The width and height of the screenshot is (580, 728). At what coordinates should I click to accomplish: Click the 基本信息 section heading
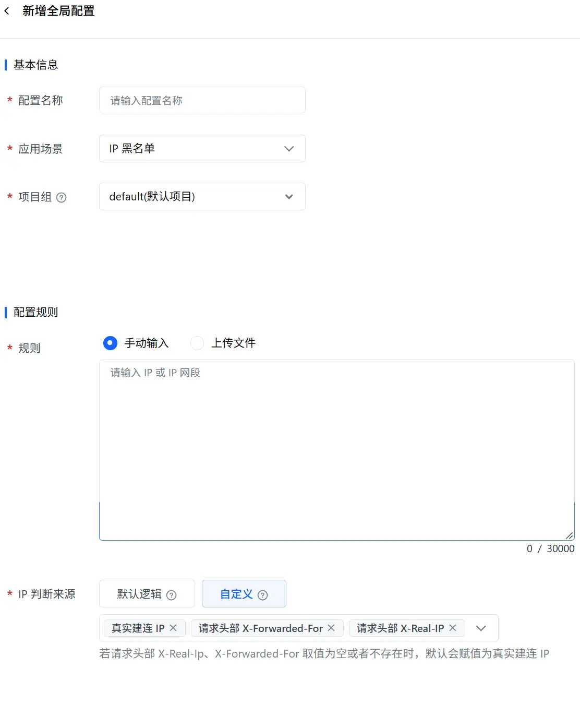tap(36, 65)
